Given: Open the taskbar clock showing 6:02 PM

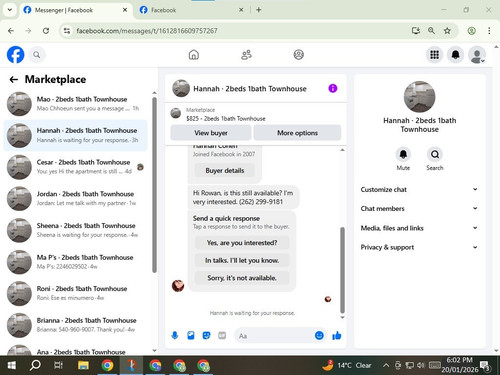Looking at the screenshot, I should (x=459, y=365).
